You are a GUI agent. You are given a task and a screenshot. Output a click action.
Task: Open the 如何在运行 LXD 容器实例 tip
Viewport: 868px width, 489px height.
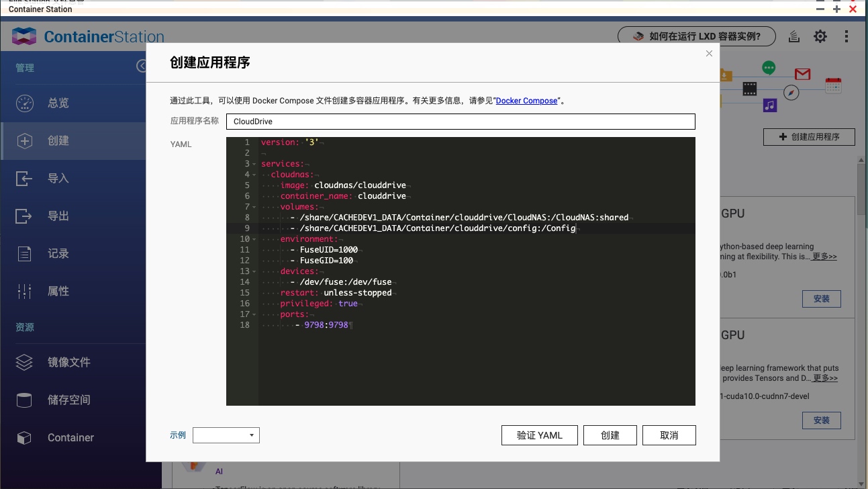pyautogui.click(x=697, y=36)
